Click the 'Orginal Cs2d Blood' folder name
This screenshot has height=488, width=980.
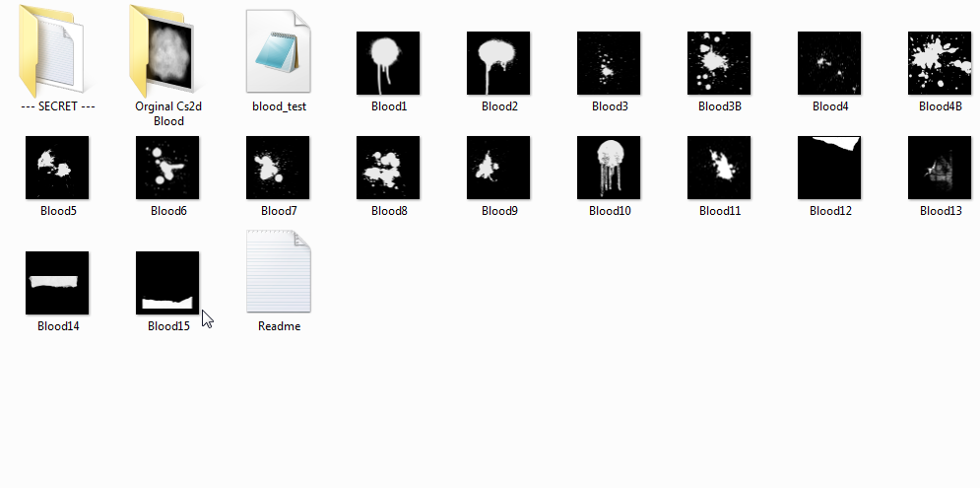click(168, 114)
